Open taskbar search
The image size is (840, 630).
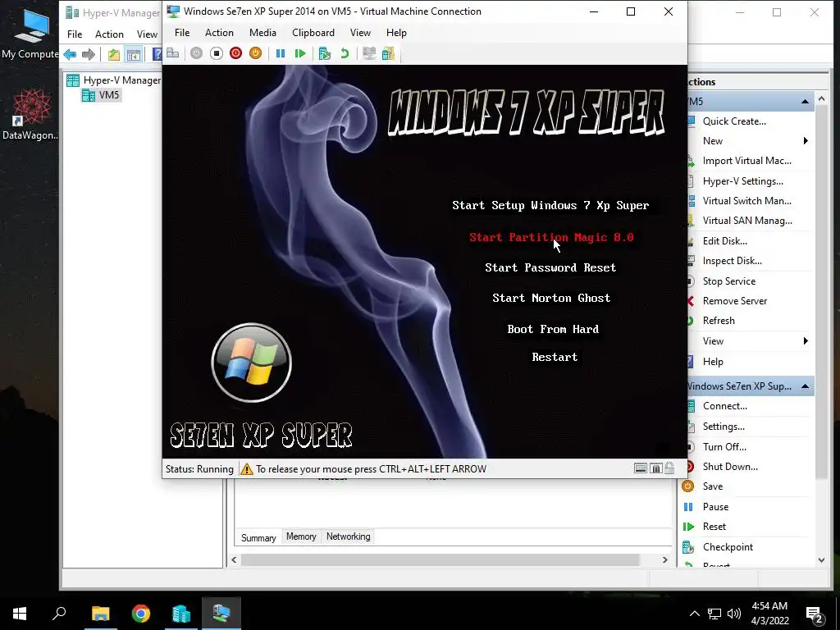pos(59,614)
